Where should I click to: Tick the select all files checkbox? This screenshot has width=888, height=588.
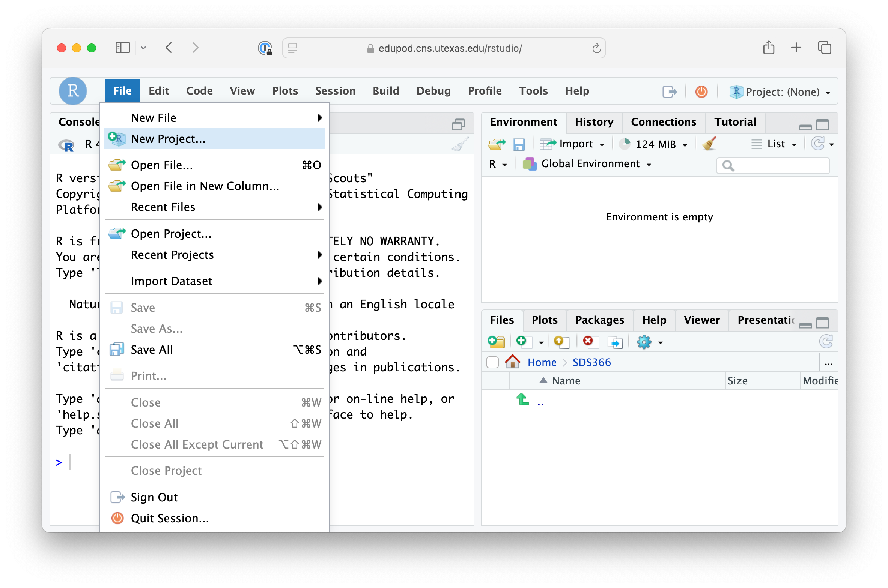pyautogui.click(x=492, y=362)
